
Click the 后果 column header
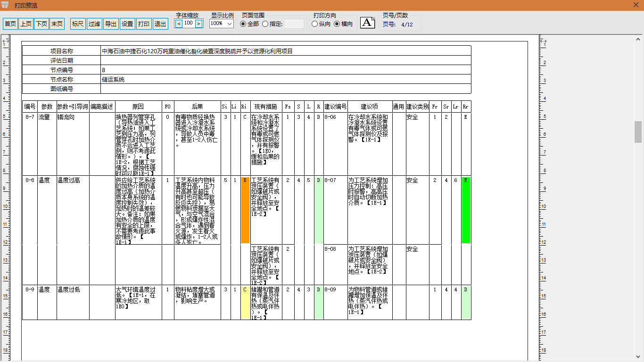pos(198,107)
